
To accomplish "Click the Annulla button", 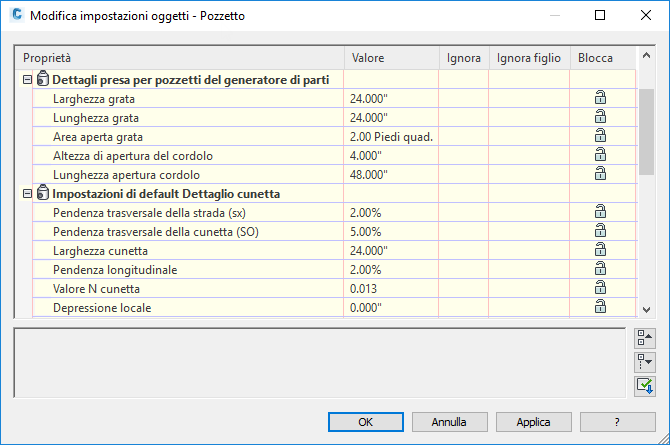I will pos(449,422).
